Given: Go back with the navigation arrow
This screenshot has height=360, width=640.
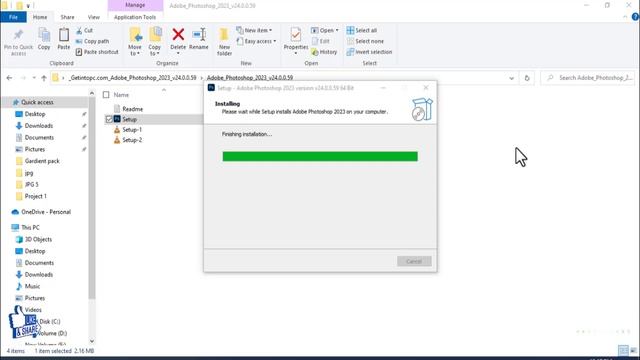Looking at the screenshot, I should [9, 78].
